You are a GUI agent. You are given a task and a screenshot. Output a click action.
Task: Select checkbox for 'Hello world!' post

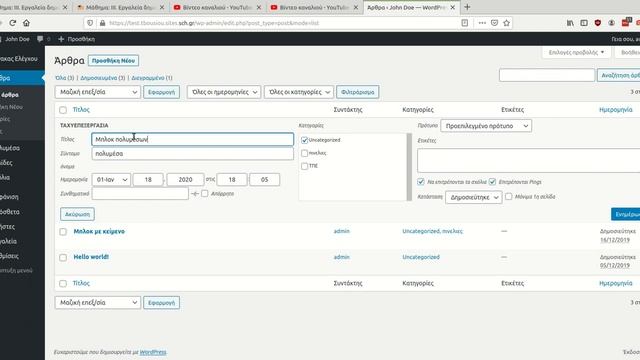coord(63,258)
